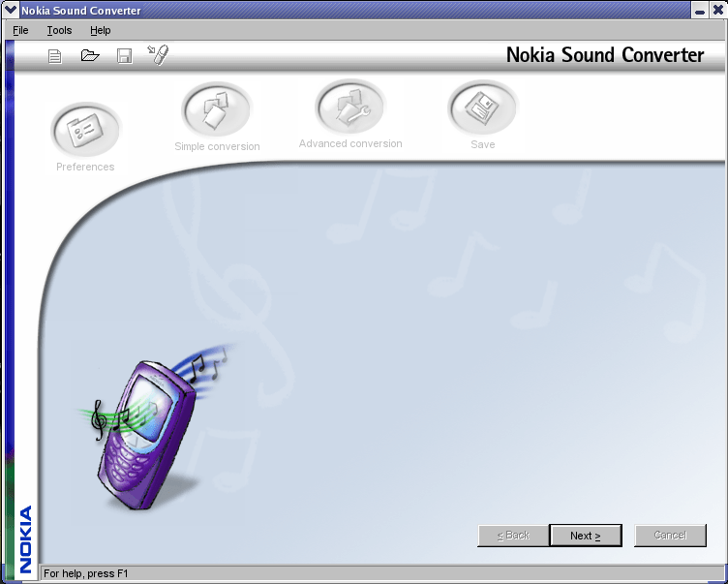
Task: Open the Help menu
Action: pos(101,30)
